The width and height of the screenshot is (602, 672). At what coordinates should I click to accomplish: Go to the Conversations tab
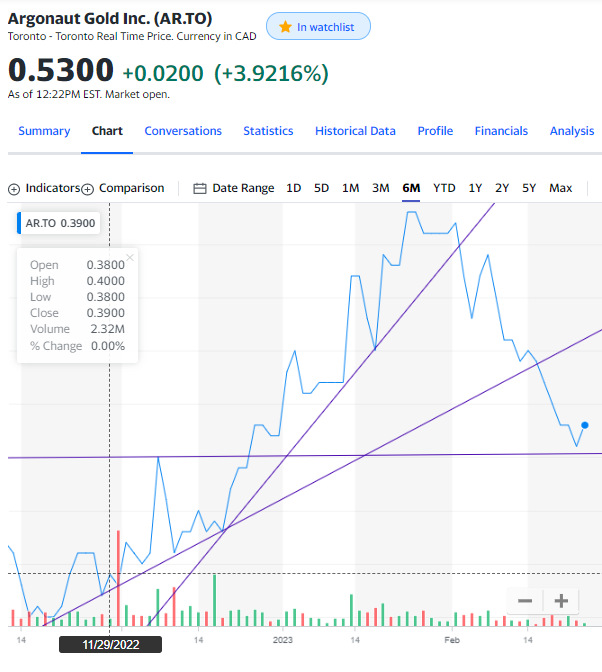(183, 131)
